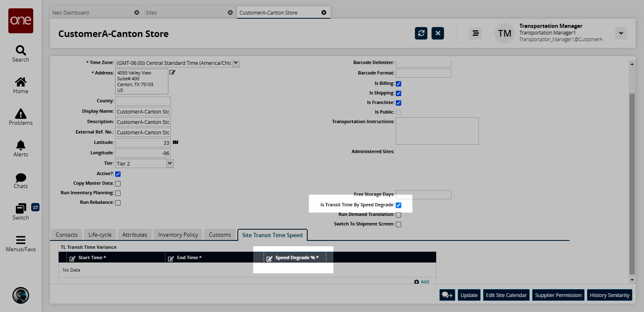Click the External Ref. No. field
Viewport: 644px width, 312px height.
coord(143,132)
